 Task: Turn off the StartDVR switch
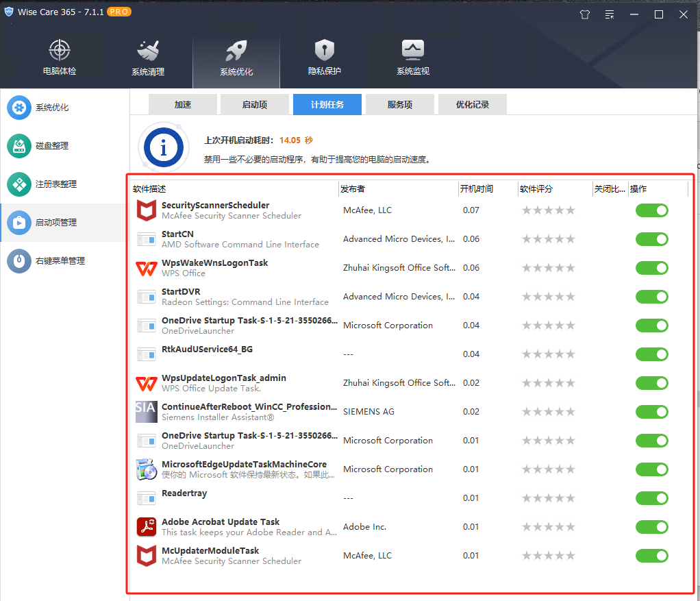click(x=652, y=297)
